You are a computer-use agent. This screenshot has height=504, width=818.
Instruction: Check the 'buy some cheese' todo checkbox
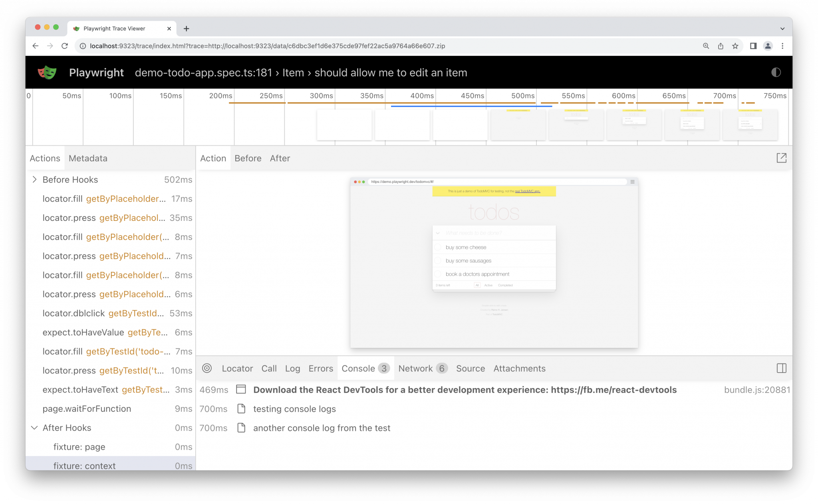click(439, 247)
